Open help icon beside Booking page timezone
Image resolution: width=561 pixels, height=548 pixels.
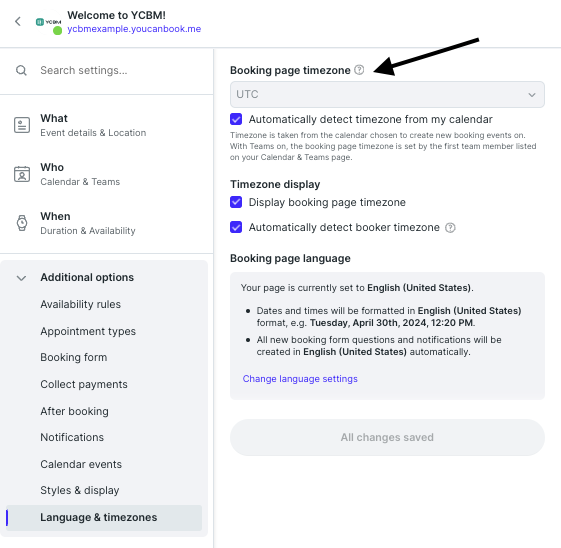pyautogui.click(x=359, y=70)
